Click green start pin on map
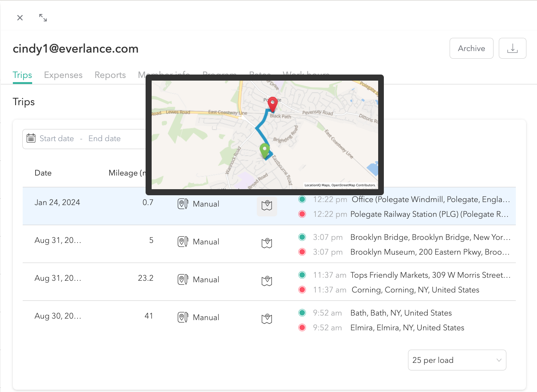 click(264, 150)
